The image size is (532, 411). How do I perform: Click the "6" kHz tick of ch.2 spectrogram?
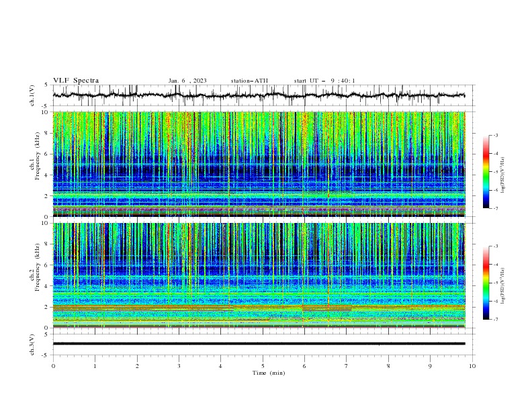(x=47, y=265)
